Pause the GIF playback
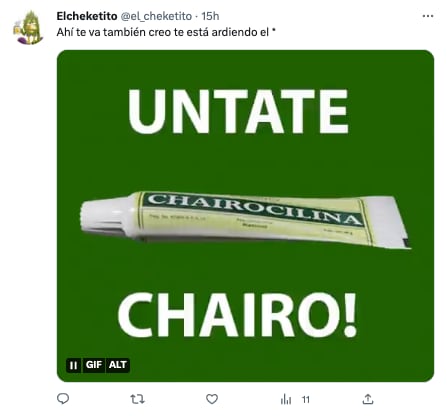 tap(73, 365)
